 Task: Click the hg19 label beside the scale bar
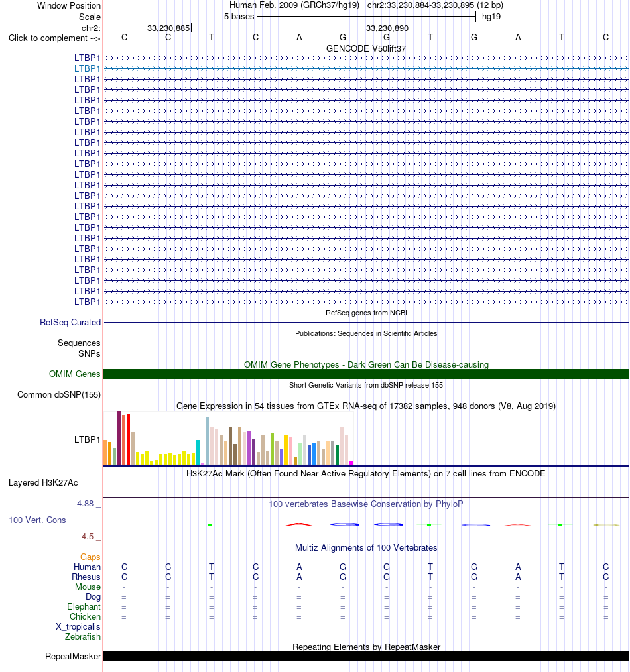pos(491,17)
